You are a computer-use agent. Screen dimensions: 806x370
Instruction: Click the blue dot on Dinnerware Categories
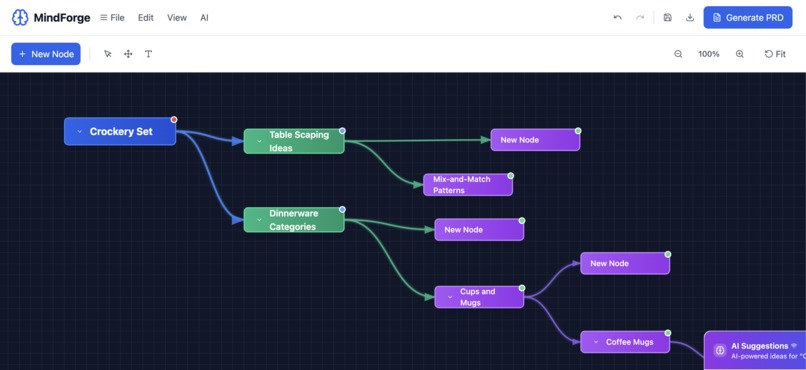point(342,210)
